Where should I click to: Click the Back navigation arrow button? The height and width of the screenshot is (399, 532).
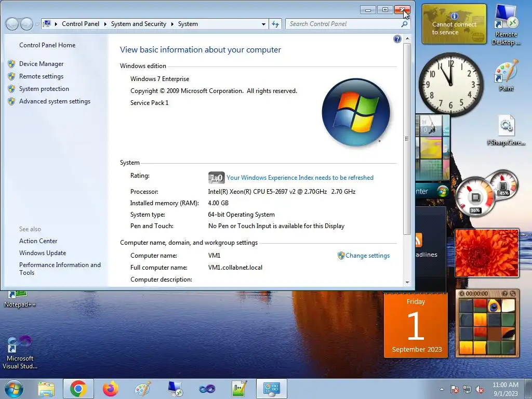(12, 24)
